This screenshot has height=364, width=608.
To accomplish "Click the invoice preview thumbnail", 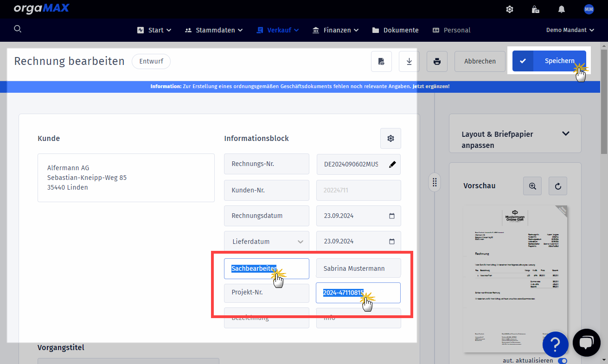I will (515, 279).
